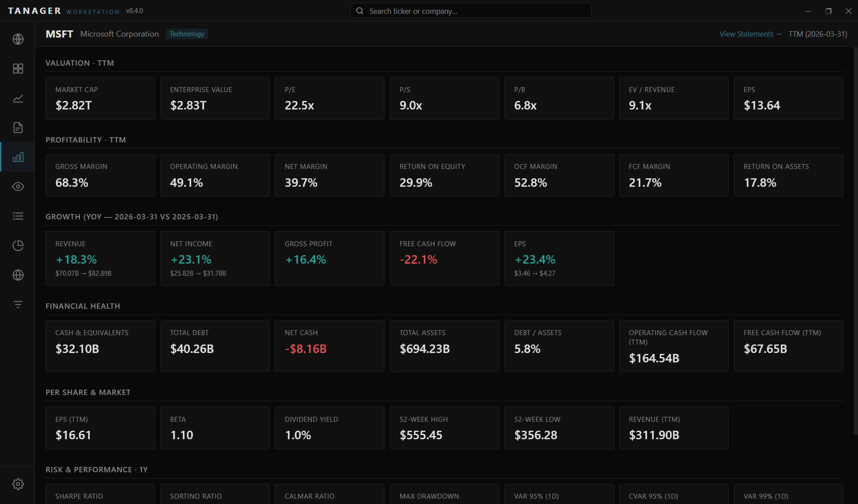Select the Operating Cash Flow $164.54B card

coord(674,346)
